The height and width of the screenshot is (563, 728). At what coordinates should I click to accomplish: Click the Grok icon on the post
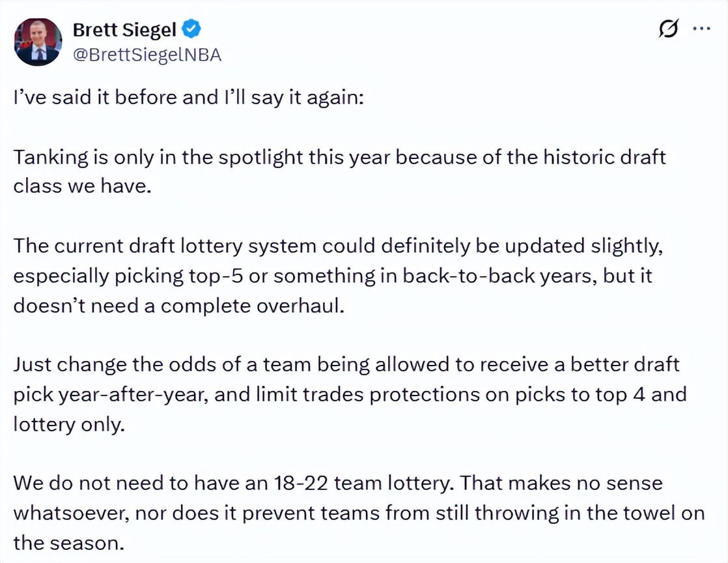point(669,29)
